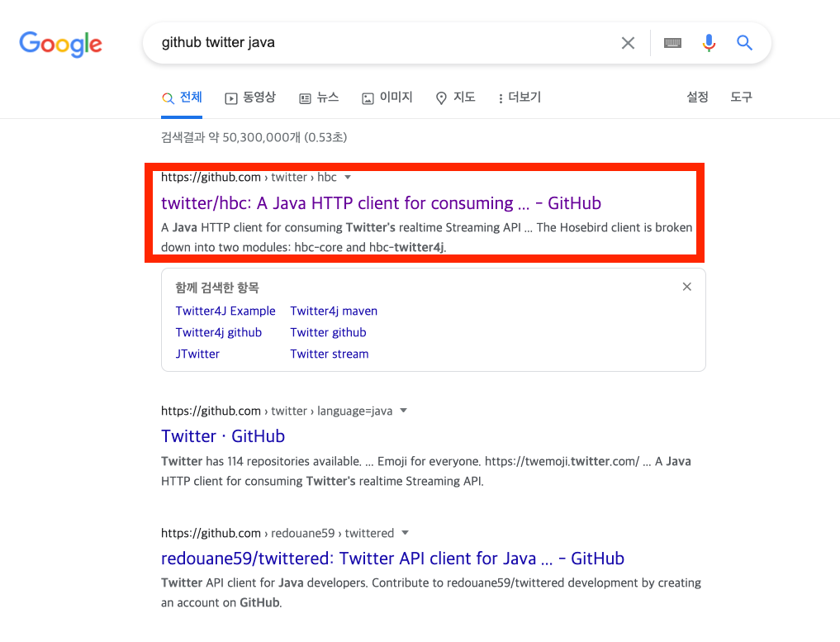
Task: Click the URL text github.com › twitter › language=java
Action: click(277, 411)
